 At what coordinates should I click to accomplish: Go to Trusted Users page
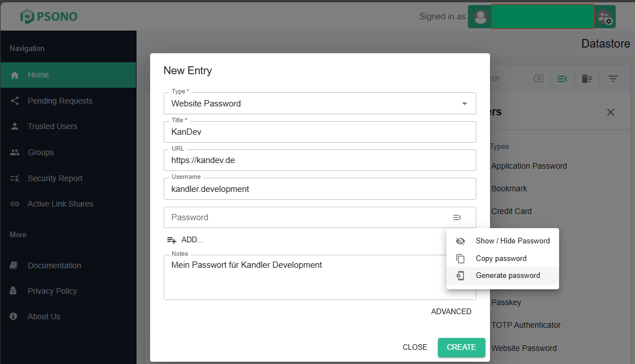[52, 126]
